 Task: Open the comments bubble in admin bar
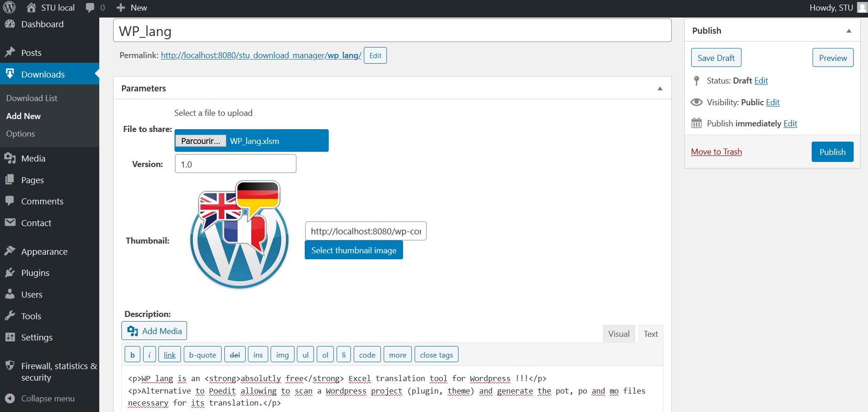point(90,8)
